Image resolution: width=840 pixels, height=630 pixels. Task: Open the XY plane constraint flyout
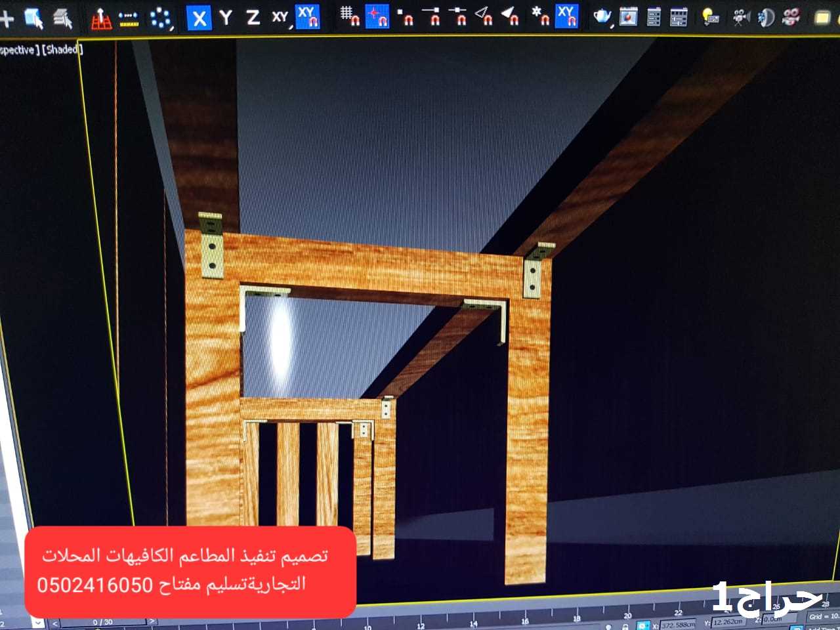tap(281, 18)
